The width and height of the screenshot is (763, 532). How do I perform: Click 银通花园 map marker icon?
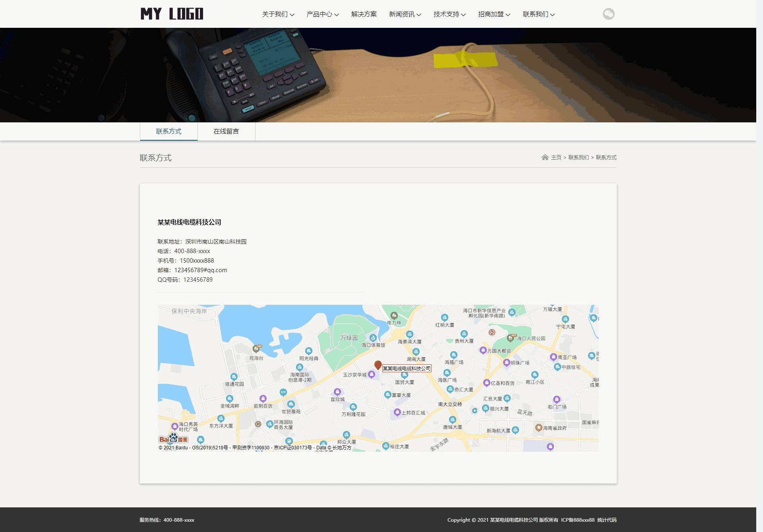point(234,377)
